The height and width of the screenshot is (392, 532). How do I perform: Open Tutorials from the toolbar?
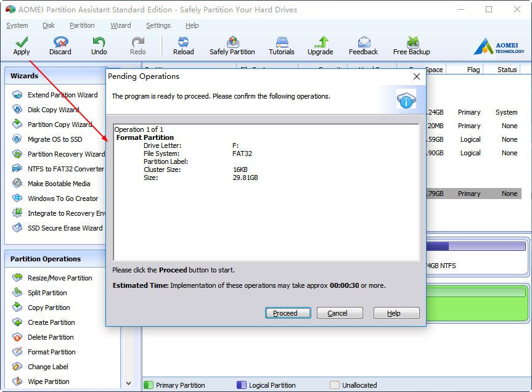(282, 46)
